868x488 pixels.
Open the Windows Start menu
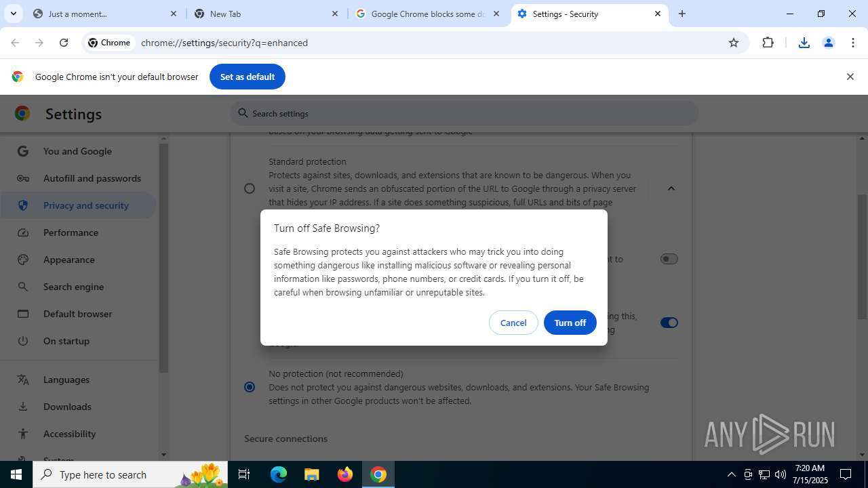(16, 474)
